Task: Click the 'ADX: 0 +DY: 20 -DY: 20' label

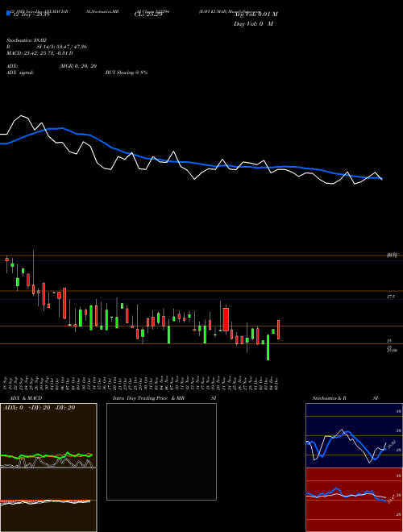Action: [x=39, y=408]
